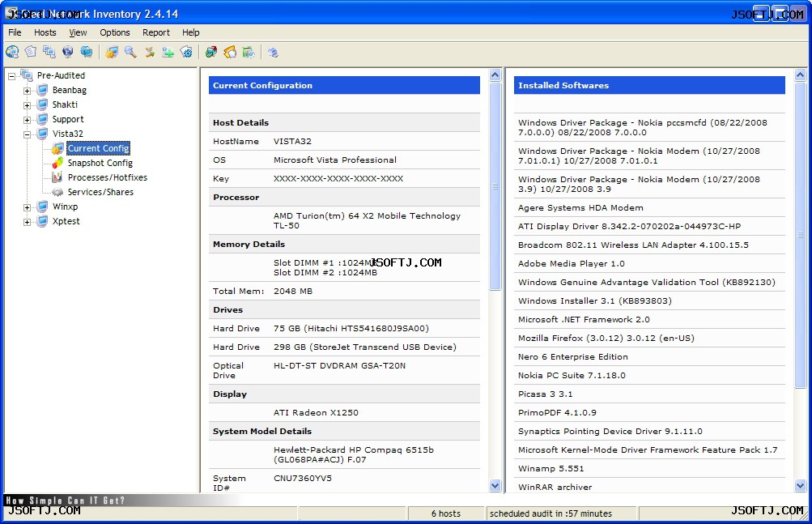Expand the Beanbag host node

[27, 91]
